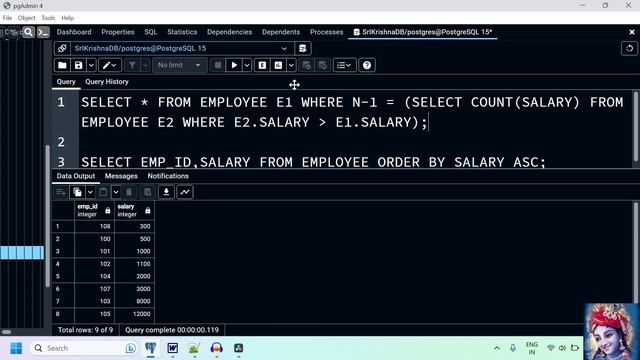Viewport: 640px width, 360px height.
Task: Open the Notifications tab
Action: click(x=168, y=176)
